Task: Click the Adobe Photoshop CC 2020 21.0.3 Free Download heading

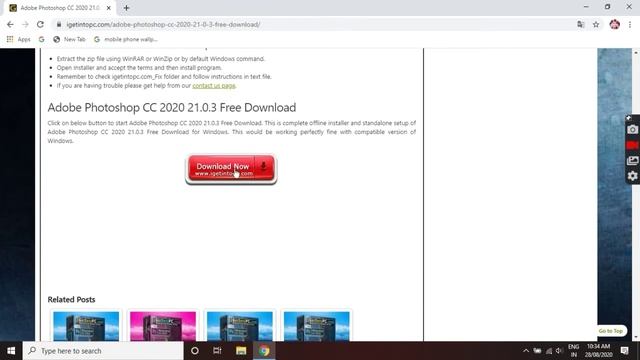Action: [x=172, y=107]
